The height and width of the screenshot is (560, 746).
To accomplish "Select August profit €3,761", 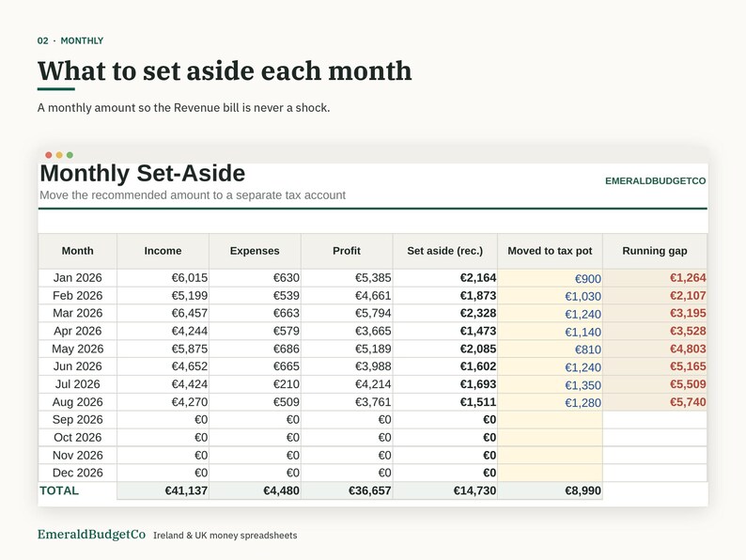I will click(x=347, y=402).
